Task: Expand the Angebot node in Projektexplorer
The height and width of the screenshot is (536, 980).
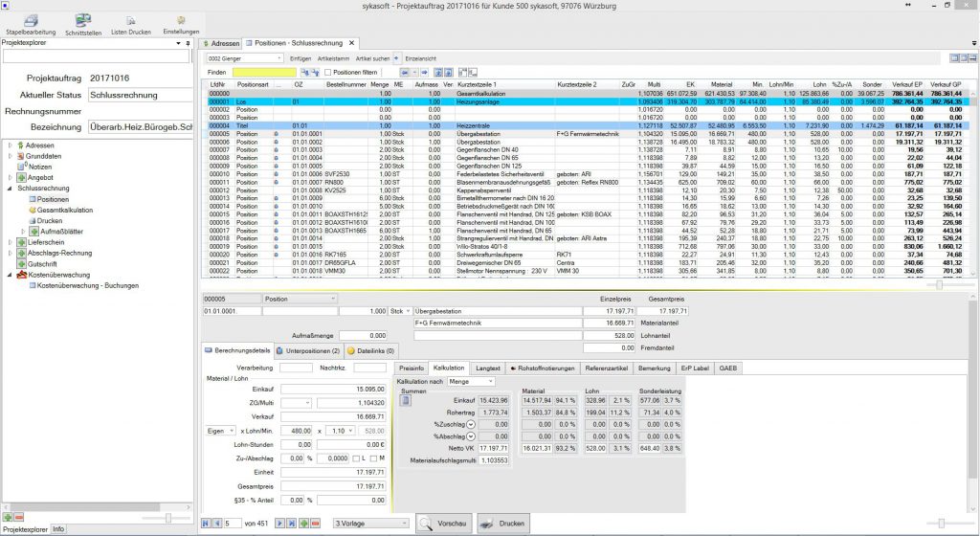Action: coord(10,177)
